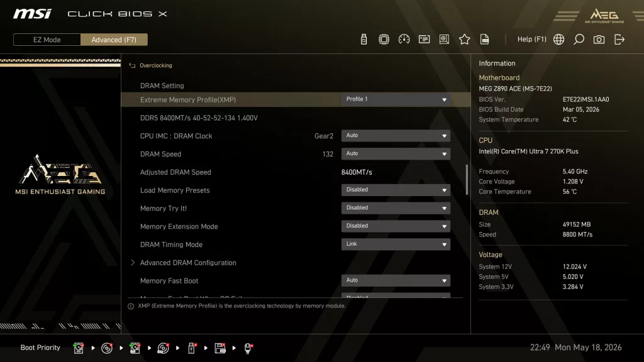This screenshot has width=644, height=362.
Task: Click the XMP description help text
Action: (242, 306)
